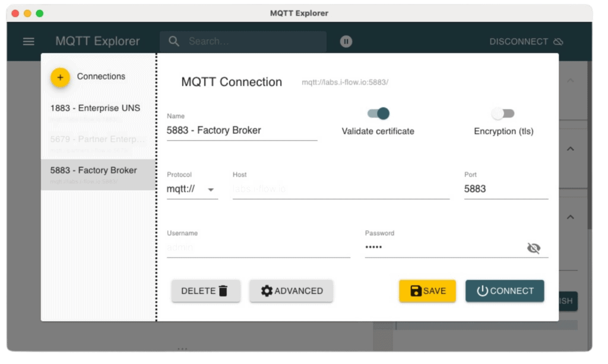The image size is (608, 364).
Task: Select the 1883 - Enterprise UNS connection
Action: pos(98,112)
